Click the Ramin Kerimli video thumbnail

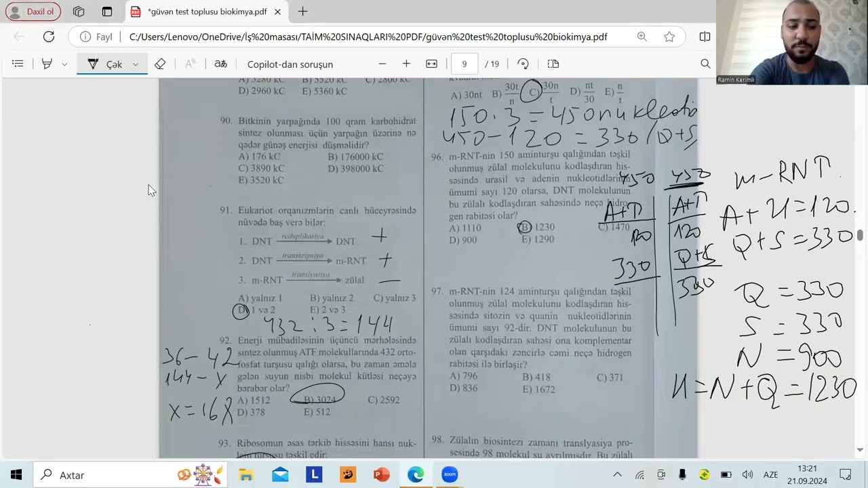(x=792, y=42)
